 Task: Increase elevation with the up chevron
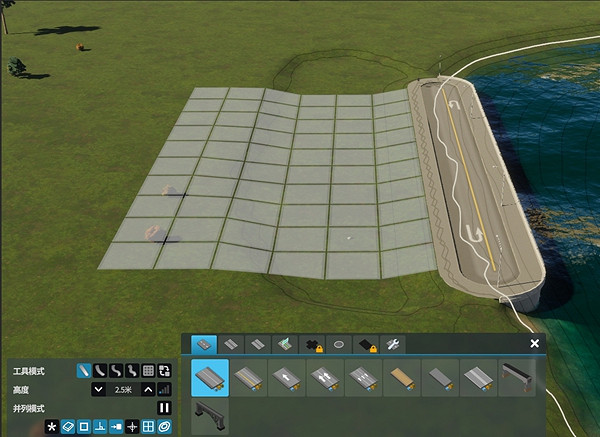pos(148,389)
